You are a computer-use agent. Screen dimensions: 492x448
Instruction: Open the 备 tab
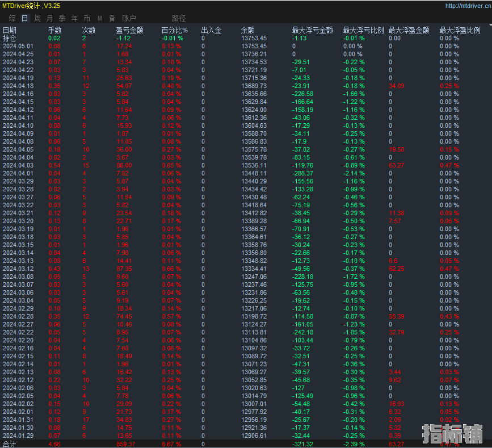point(112,18)
